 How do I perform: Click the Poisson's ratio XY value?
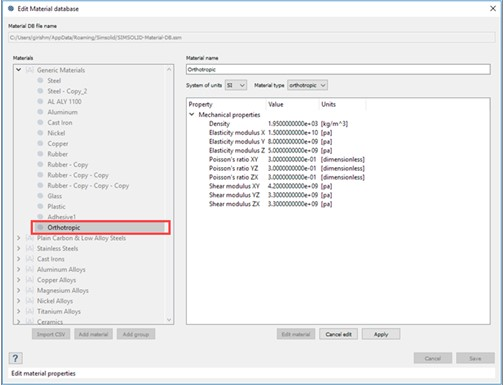coord(292,159)
